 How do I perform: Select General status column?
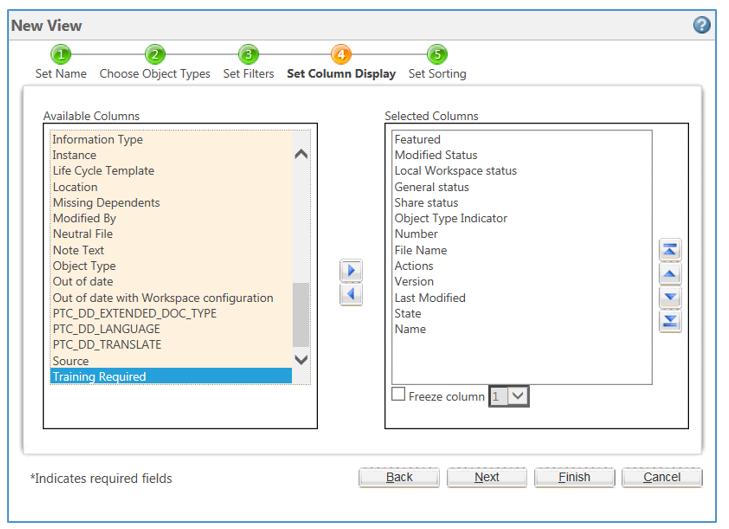pyautogui.click(x=522, y=187)
